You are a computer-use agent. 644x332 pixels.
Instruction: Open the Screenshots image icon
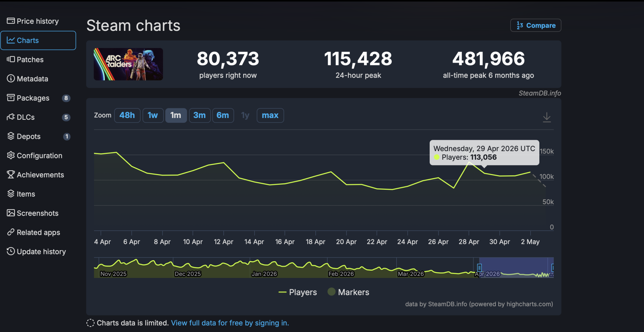click(11, 213)
